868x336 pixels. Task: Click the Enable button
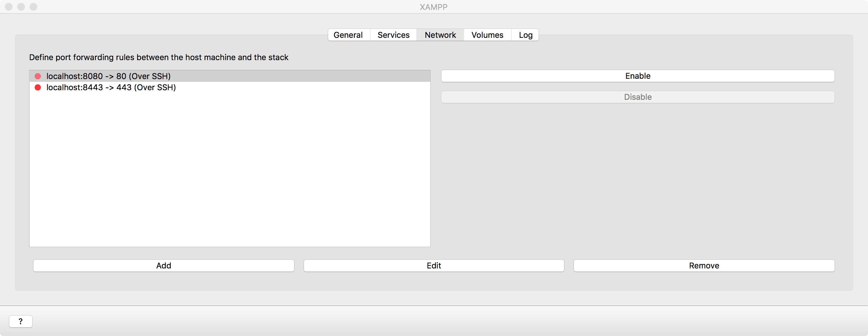(637, 76)
